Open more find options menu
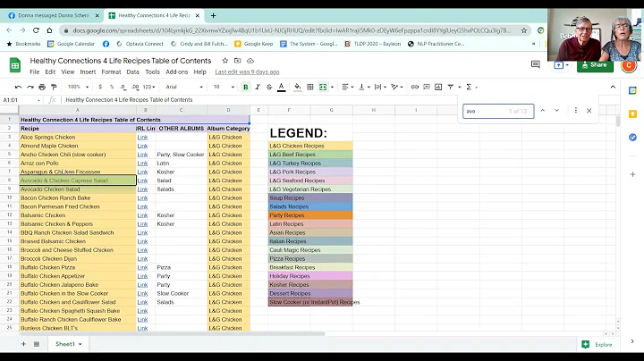Image resolution: width=644 pixels, height=361 pixels. click(x=575, y=110)
